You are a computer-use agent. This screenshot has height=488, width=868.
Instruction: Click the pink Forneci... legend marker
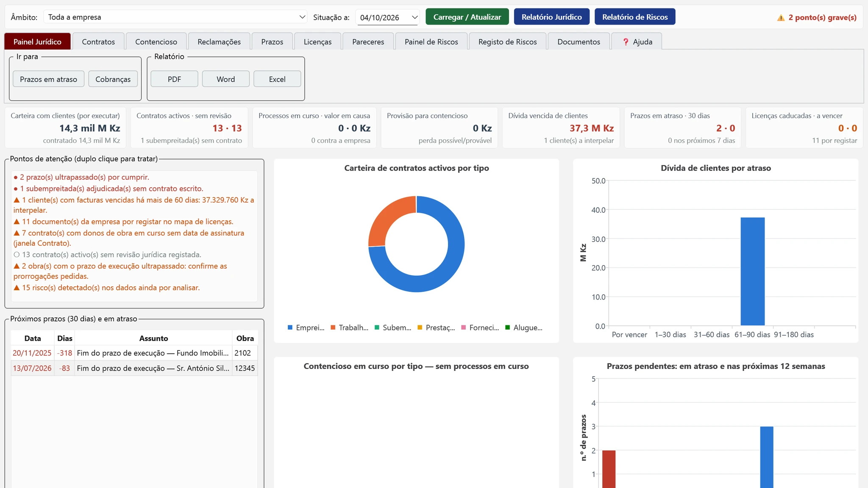coord(463,327)
